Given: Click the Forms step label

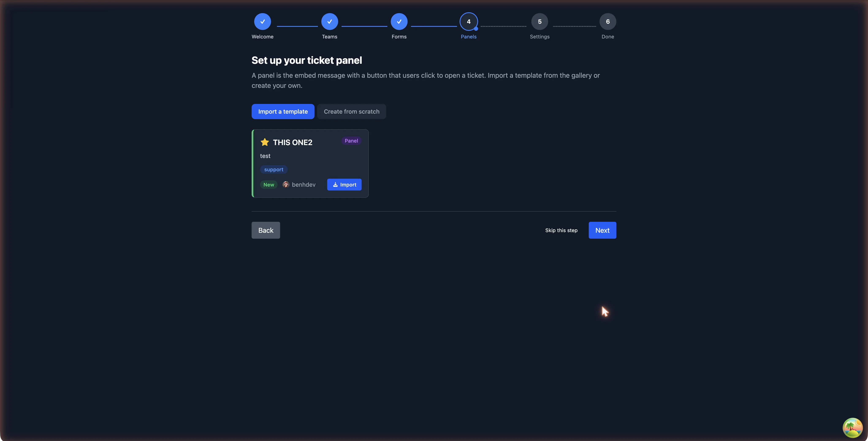Looking at the screenshot, I should point(399,37).
